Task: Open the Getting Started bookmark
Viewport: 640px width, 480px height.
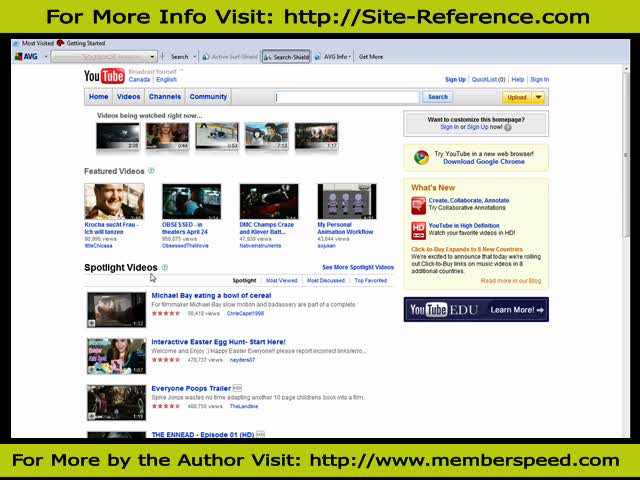Action: tap(81, 43)
